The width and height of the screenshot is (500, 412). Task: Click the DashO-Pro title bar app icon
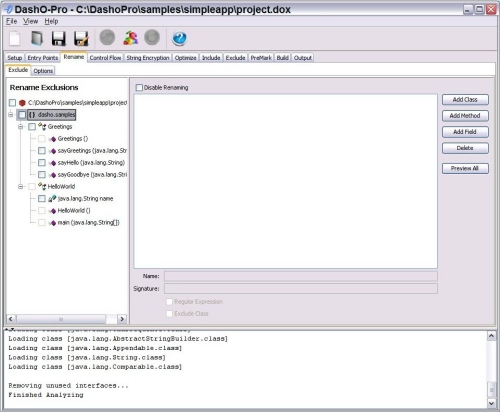[8, 9]
